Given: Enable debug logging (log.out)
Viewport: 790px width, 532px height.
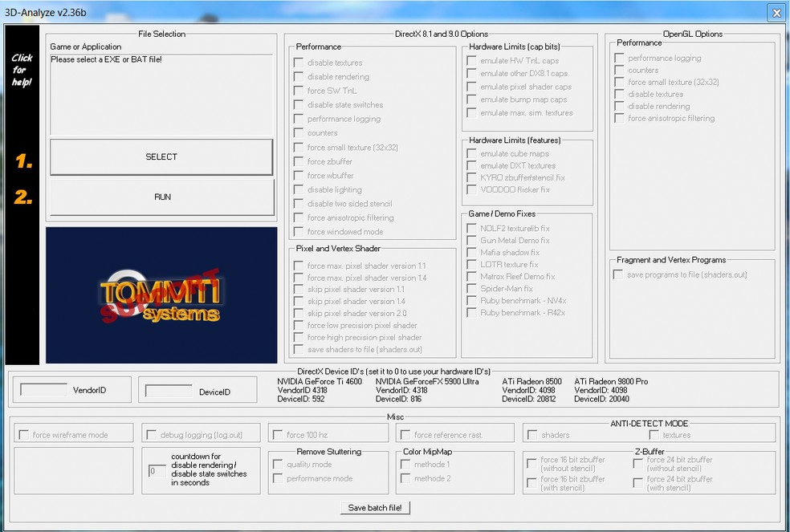Looking at the screenshot, I should click(x=151, y=433).
